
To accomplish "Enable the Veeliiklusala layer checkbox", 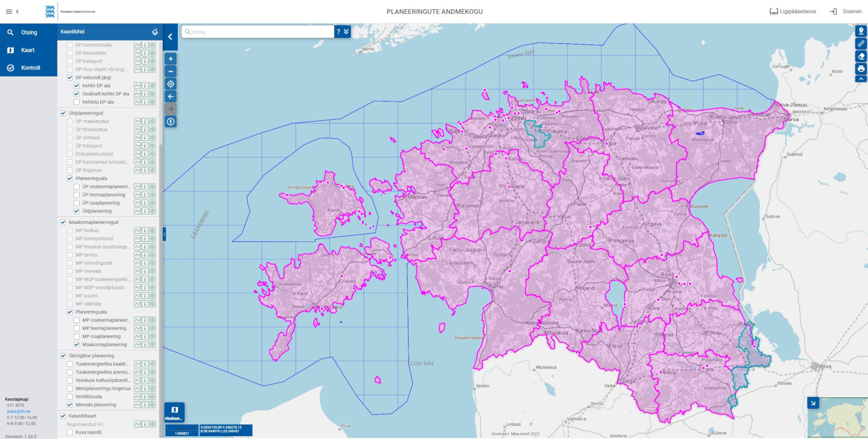I will (x=70, y=397).
